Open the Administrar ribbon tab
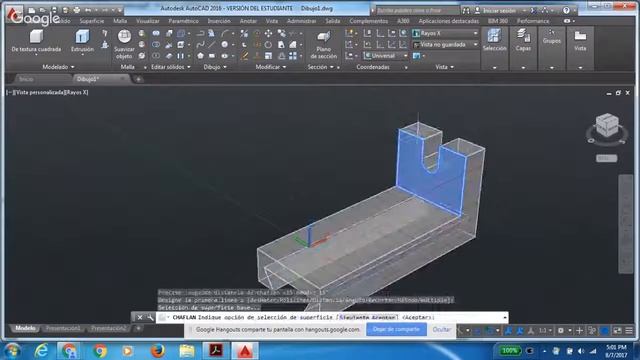This screenshot has height=360, width=640. pyautogui.click(x=302, y=21)
